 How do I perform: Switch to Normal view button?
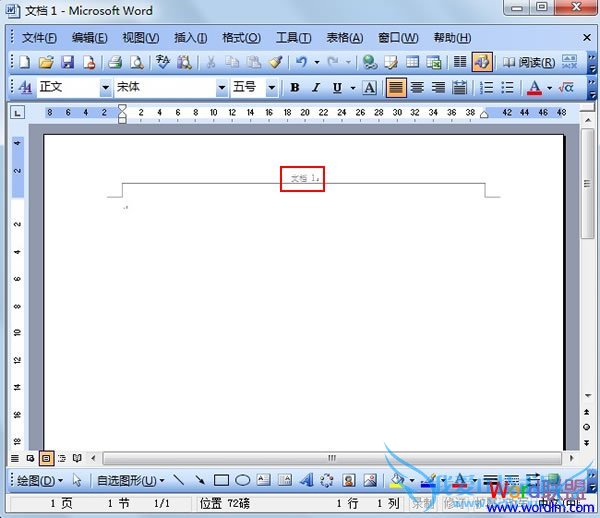coord(15,458)
